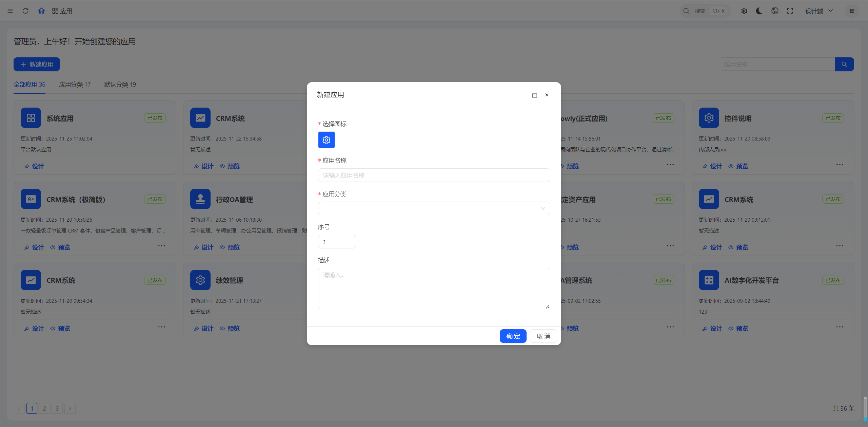
Task: Click the 描述 textarea
Action: pos(434,288)
